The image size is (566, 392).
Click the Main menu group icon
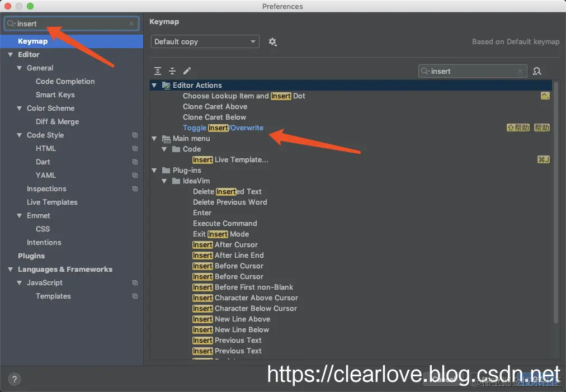pyautogui.click(x=166, y=139)
